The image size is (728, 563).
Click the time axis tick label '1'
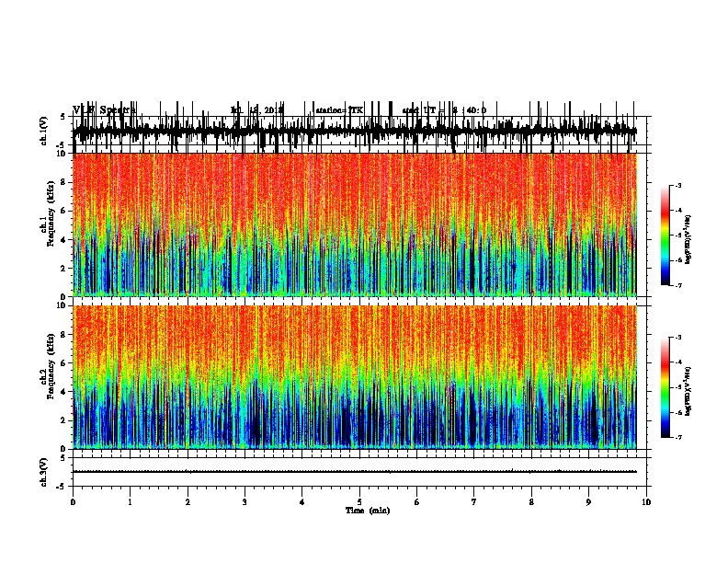(130, 502)
